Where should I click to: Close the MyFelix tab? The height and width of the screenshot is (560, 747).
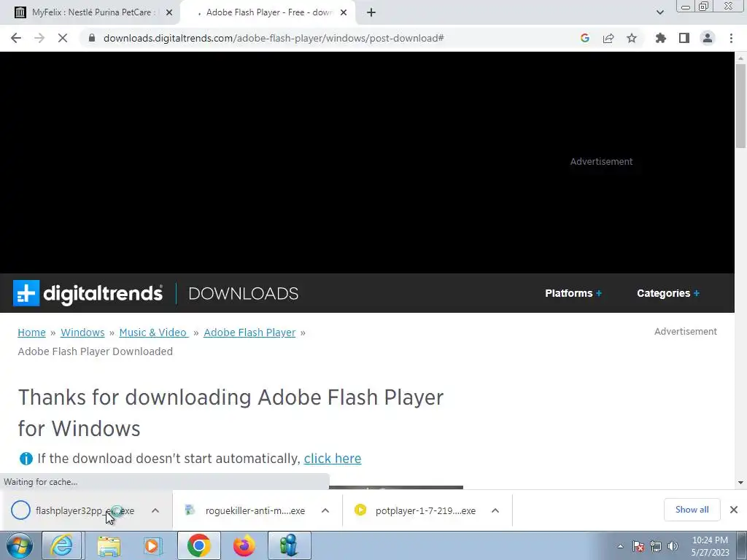(169, 12)
